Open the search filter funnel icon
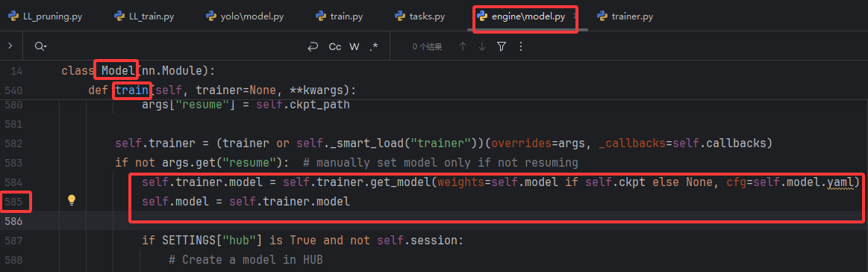868x272 pixels. point(502,46)
